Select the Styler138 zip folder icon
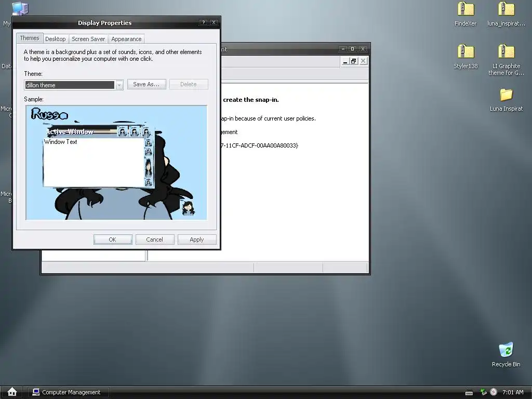532x399 pixels. coord(465,52)
